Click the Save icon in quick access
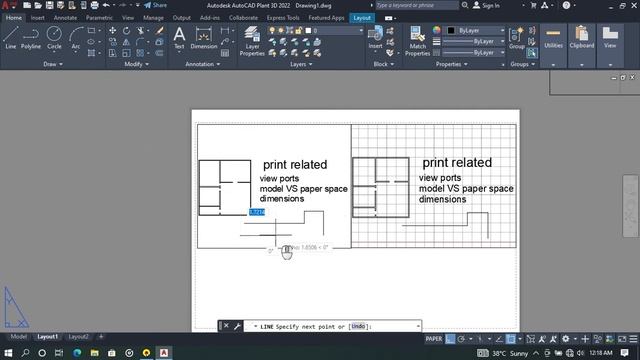 click(49, 5)
